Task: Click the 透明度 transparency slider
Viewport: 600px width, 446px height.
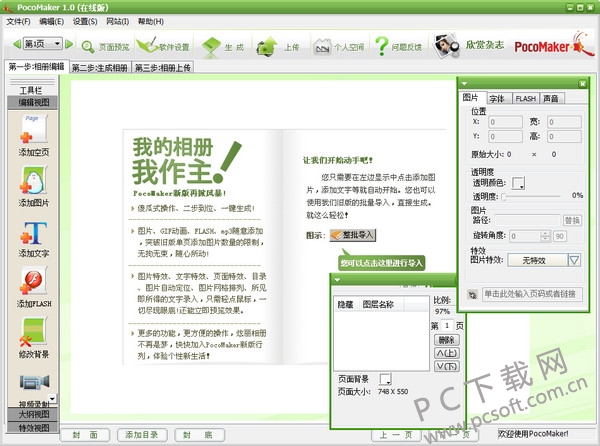Action: coord(532,196)
